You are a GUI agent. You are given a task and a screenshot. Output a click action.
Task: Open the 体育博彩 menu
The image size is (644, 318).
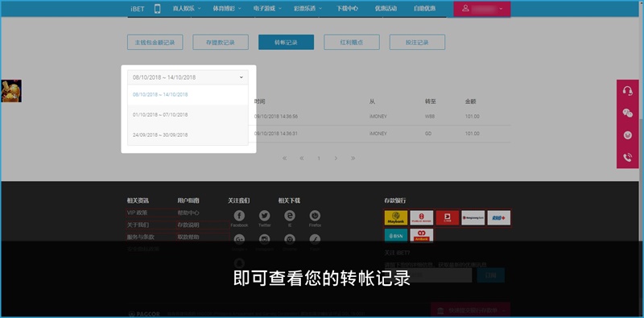point(227,8)
